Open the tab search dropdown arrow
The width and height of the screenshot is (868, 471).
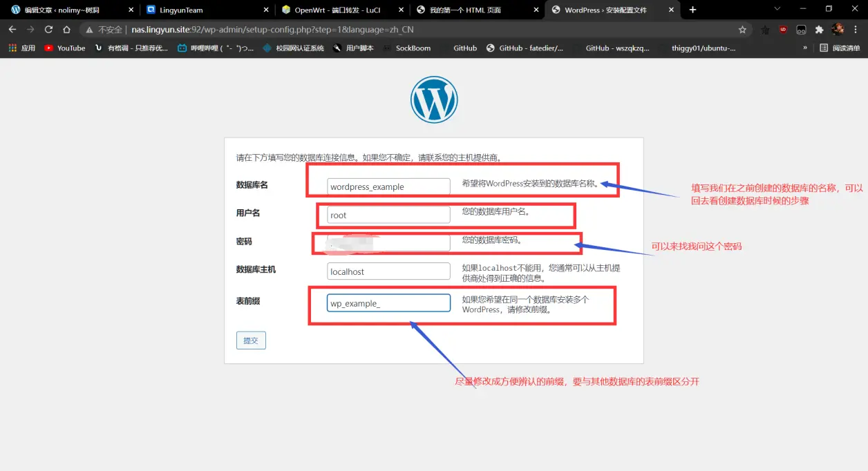click(x=777, y=9)
